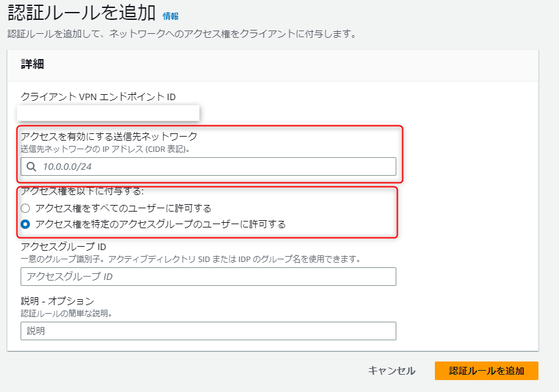The width and height of the screenshot is (559, 392).
Task: Select radio for specific access group users
Action: click(25, 224)
